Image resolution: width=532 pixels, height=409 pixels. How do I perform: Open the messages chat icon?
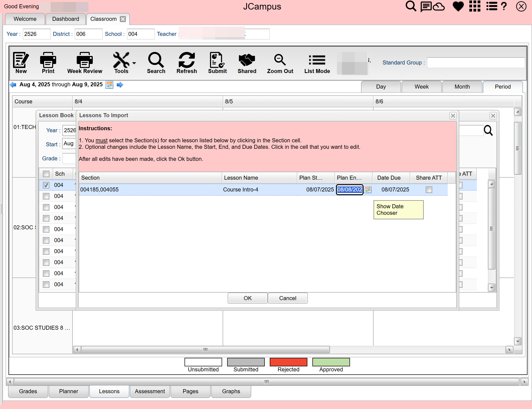pyautogui.click(x=426, y=7)
